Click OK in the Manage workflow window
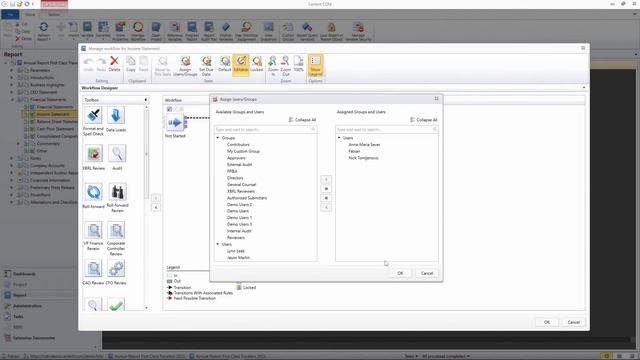 pyautogui.click(x=547, y=322)
